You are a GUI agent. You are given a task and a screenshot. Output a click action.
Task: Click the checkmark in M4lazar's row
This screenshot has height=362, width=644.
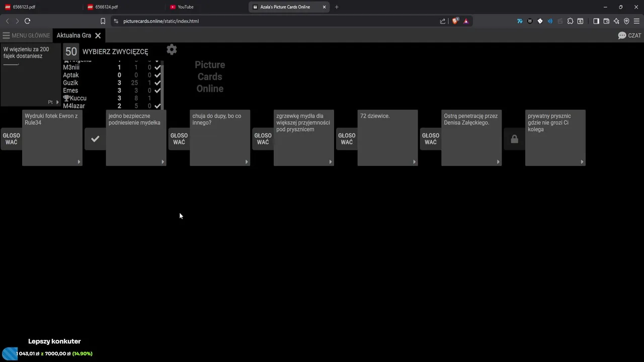click(x=157, y=106)
